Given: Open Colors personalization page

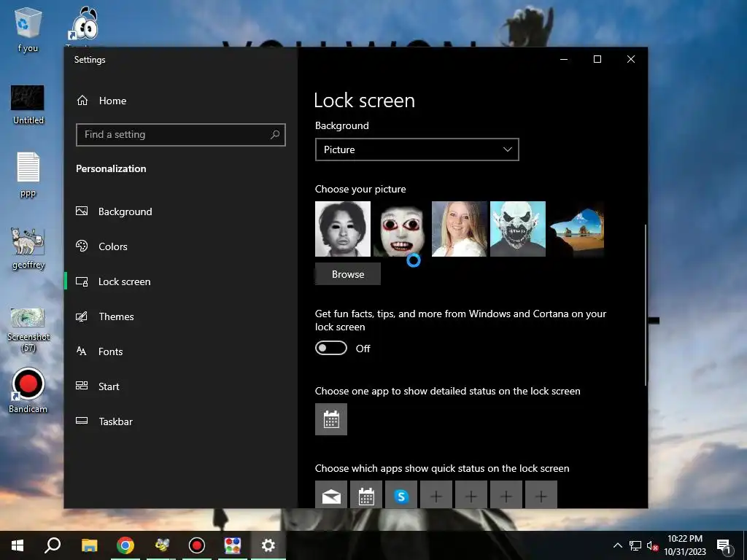Looking at the screenshot, I should click(101, 246).
